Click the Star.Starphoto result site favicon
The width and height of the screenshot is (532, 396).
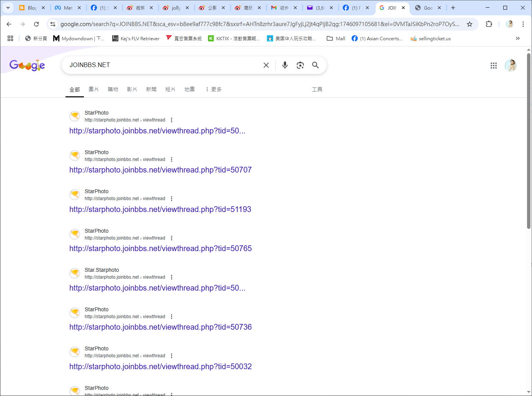pyautogui.click(x=75, y=273)
